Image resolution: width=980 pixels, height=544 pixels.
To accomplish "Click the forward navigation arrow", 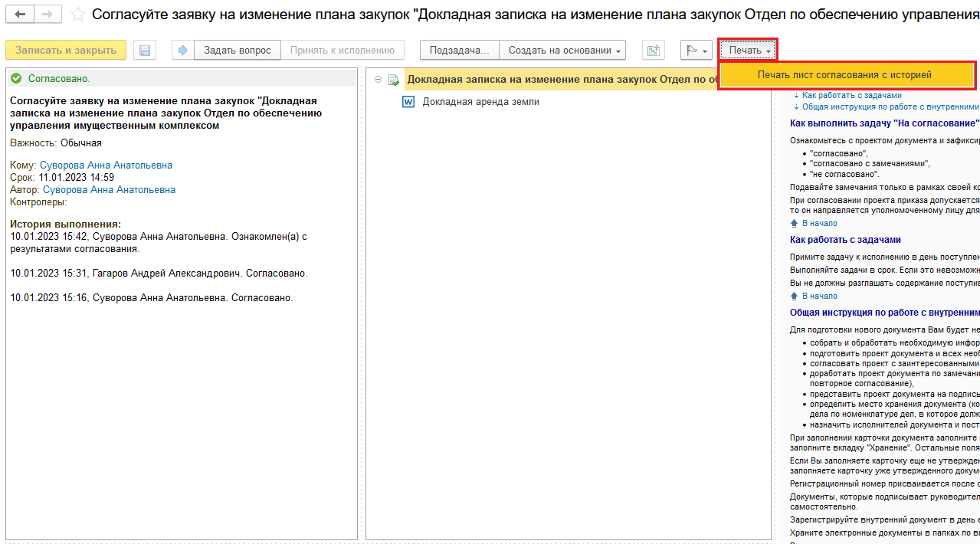I will 48,15.
